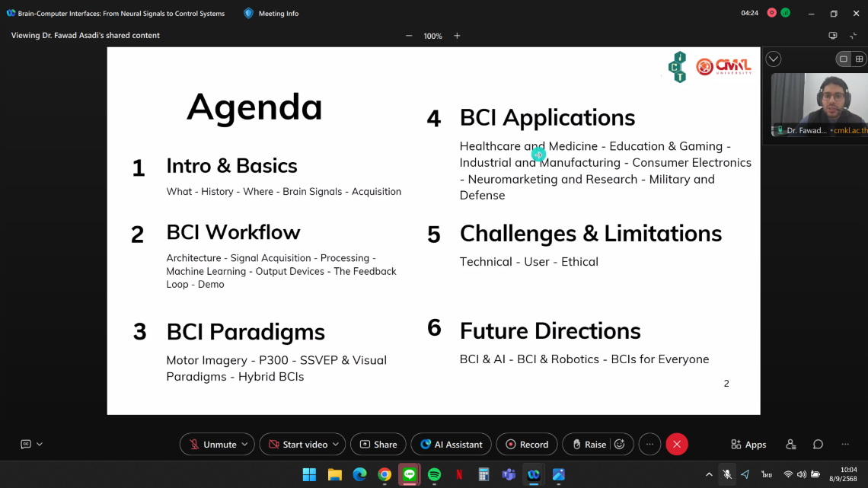The width and height of the screenshot is (868, 488).
Task: Open reactions smiley next to Raise
Action: (x=620, y=445)
